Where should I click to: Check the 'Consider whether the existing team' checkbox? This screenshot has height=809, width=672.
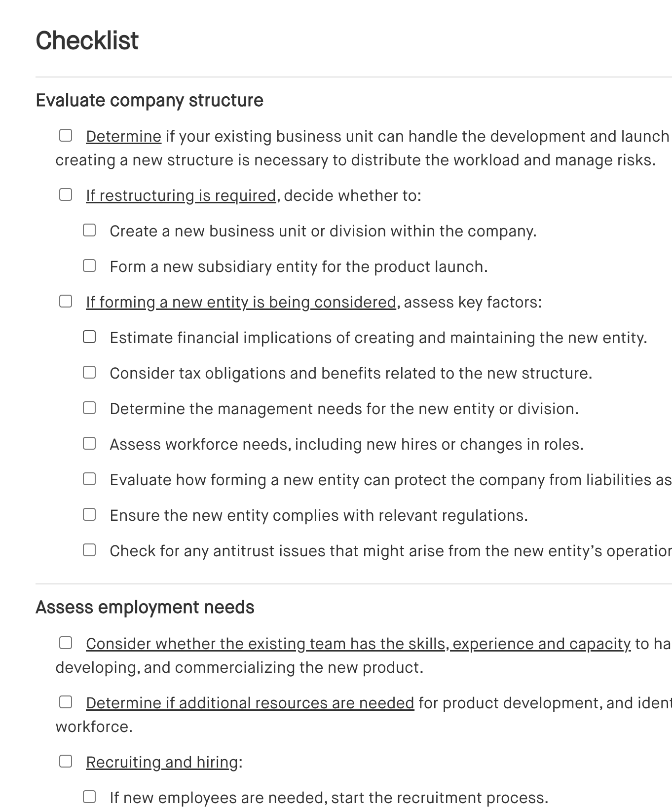pos(66,643)
